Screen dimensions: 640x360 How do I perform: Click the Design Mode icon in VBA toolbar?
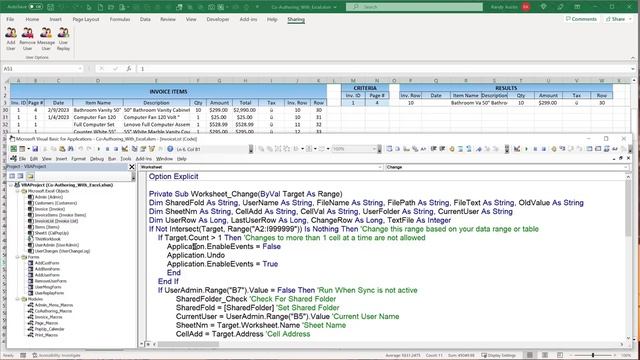click(x=125, y=149)
